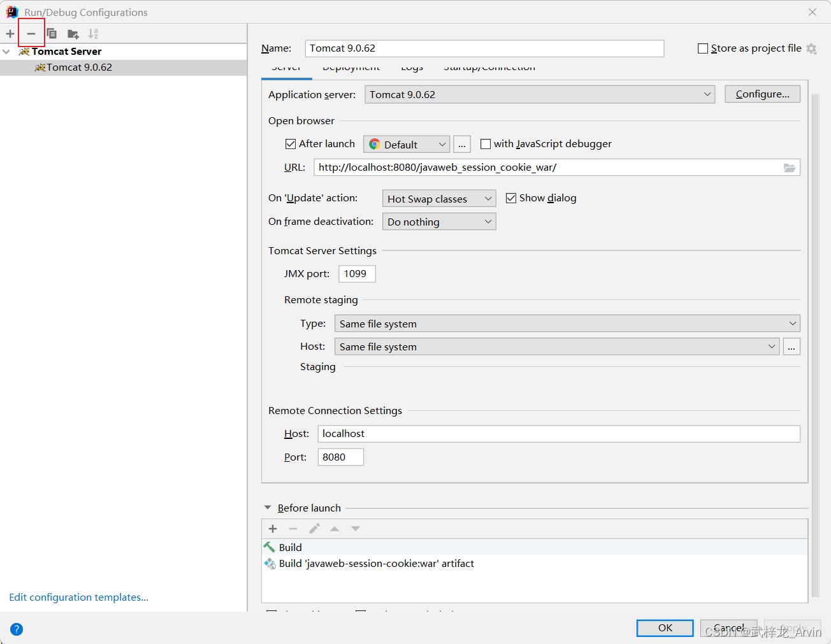This screenshot has width=831, height=644.
Task: Open Application server dropdown
Action: pyautogui.click(x=540, y=94)
